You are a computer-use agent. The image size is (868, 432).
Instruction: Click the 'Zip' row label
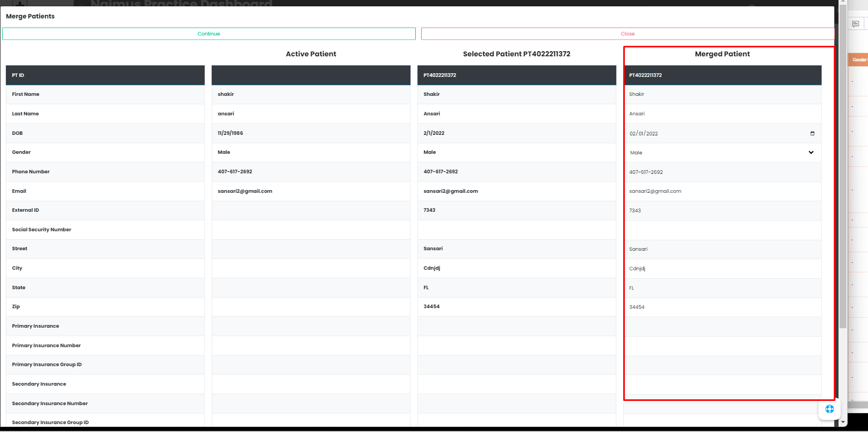pyautogui.click(x=16, y=307)
